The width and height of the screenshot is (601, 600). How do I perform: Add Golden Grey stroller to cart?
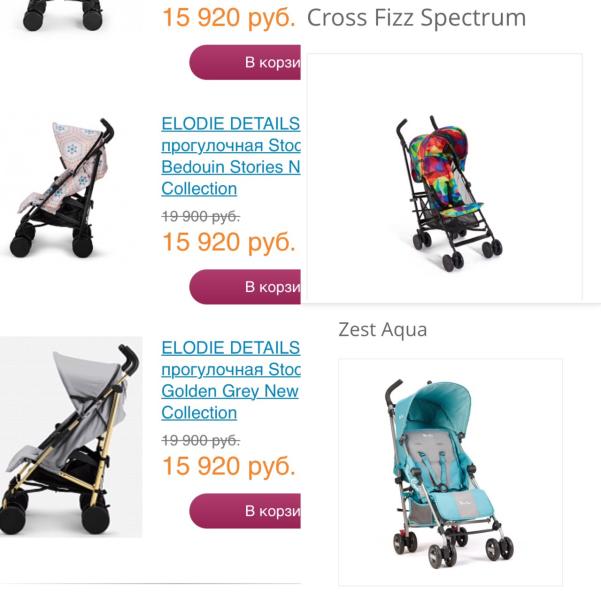pyautogui.click(x=246, y=511)
